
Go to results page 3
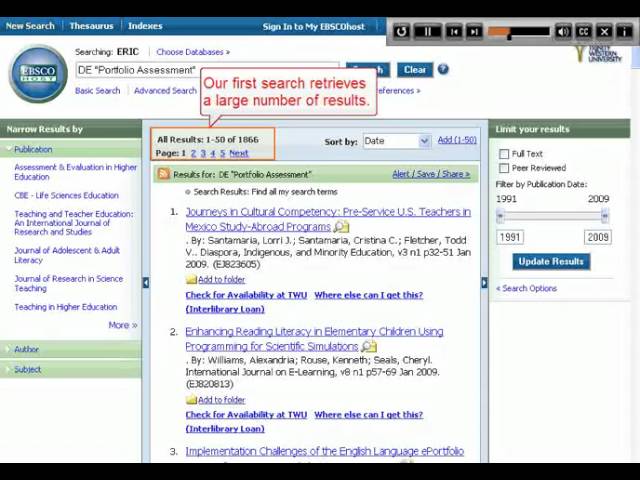pyautogui.click(x=203, y=153)
